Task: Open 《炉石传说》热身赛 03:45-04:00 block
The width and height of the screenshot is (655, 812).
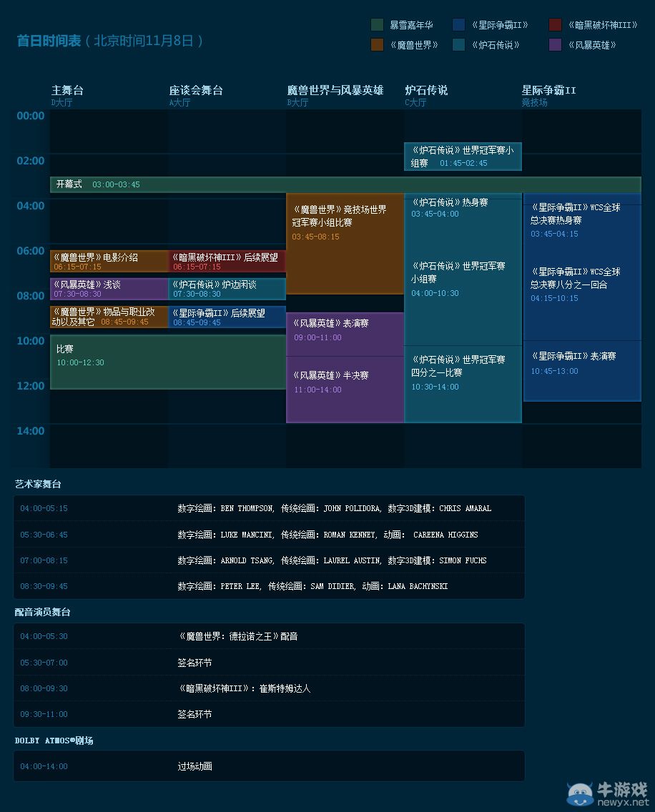Action: (463, 208)
